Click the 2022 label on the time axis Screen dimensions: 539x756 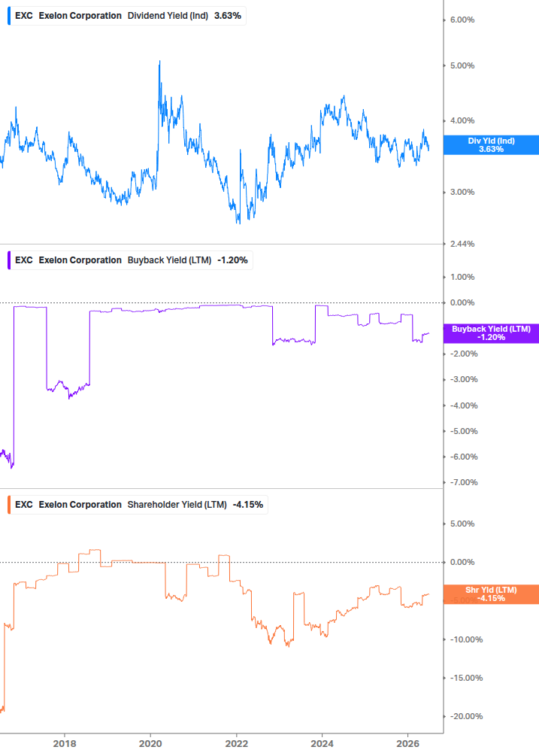tap(237, 744)
